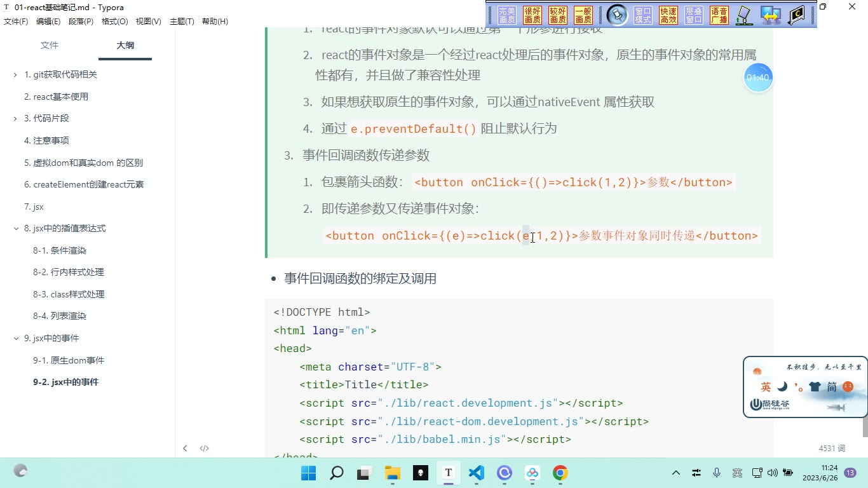Collapse outline item 9. jsx中的事件

[x=15, y=339]
